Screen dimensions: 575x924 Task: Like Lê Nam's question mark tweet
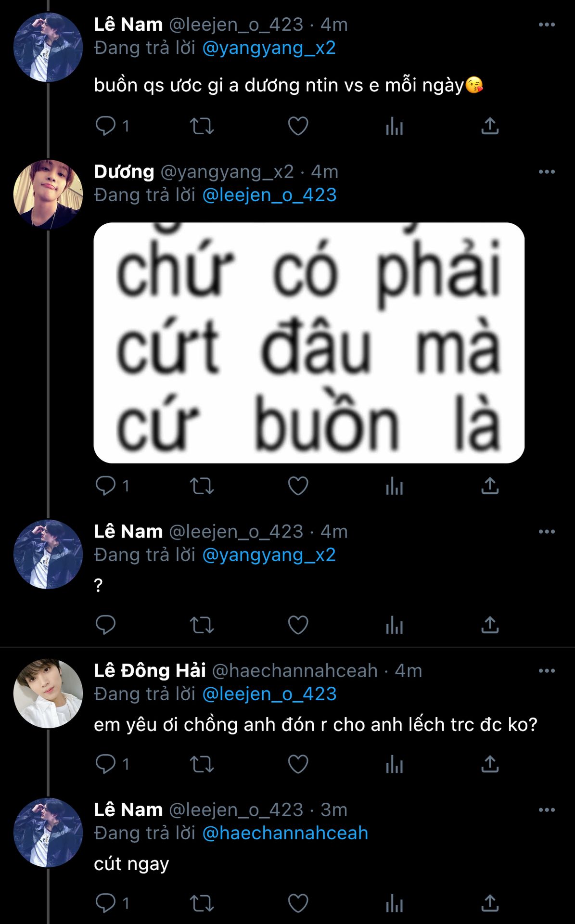click(298, 625)
